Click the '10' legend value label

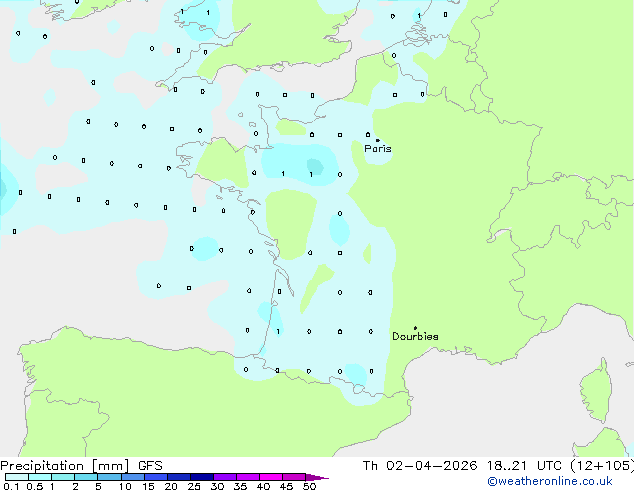tap(125, 486)
